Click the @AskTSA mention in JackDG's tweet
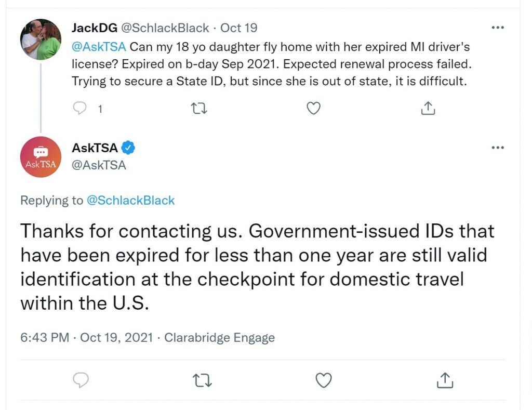The image size is (532, 410). click(x=99, y=47)
